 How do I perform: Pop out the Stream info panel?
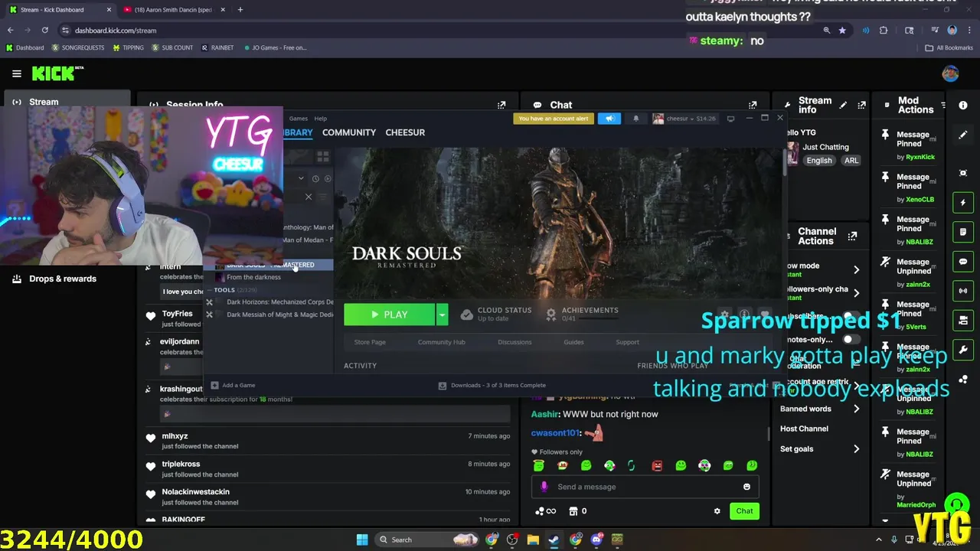click(x=861, y=105)
